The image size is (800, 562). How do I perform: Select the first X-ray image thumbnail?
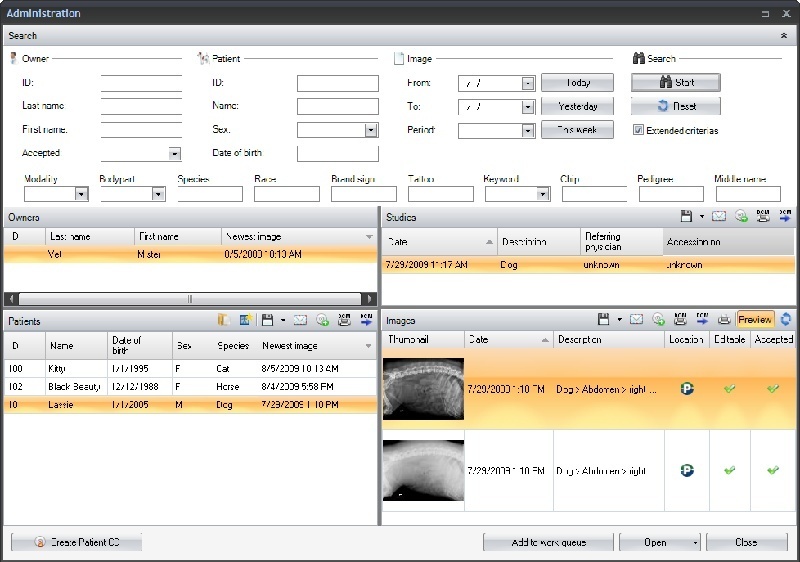[423, 388]
